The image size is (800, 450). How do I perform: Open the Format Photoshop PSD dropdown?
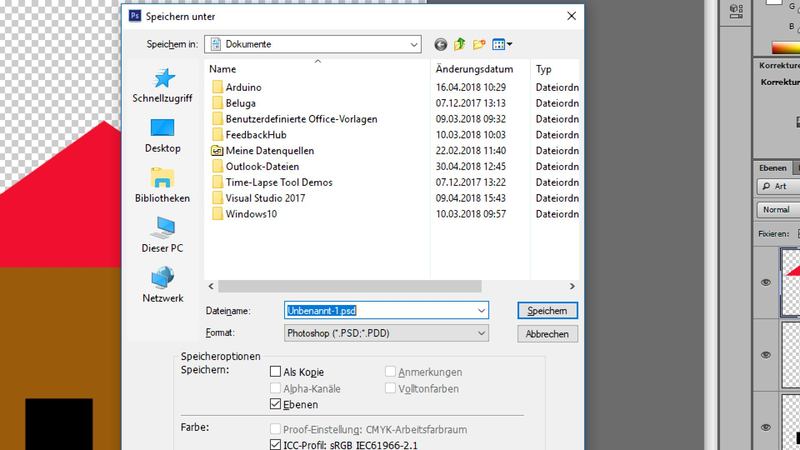[386, 333]
